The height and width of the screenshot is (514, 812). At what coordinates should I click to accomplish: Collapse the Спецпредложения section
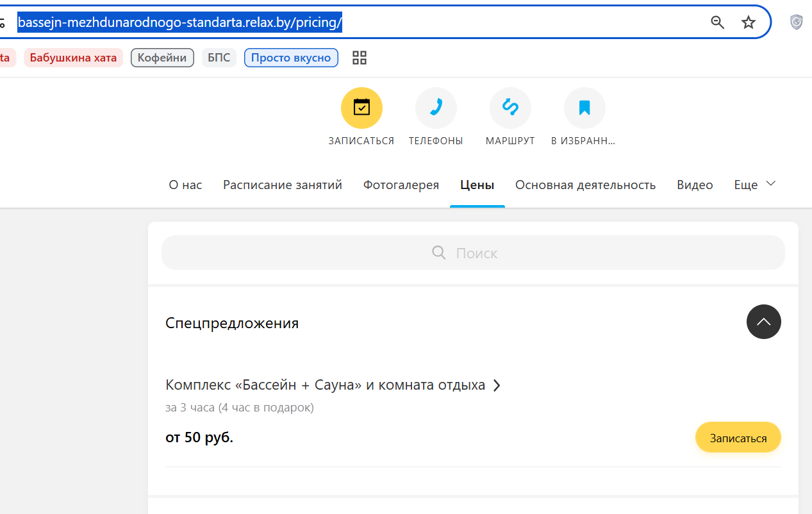coord(764,322)
